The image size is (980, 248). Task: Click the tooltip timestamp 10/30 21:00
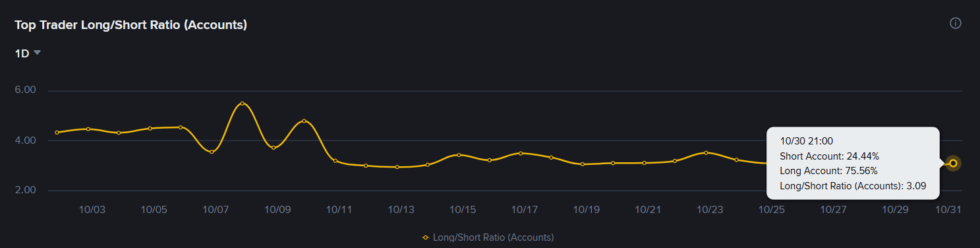(806, 141)
